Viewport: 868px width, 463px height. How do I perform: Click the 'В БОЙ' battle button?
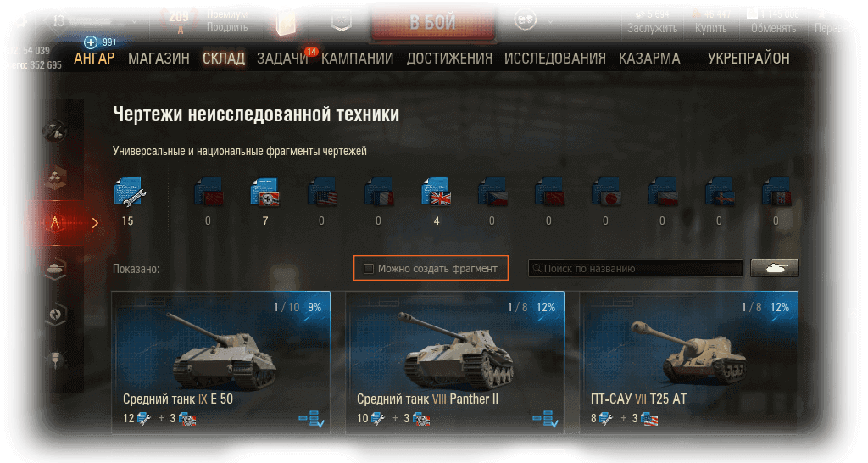[432, 23]
